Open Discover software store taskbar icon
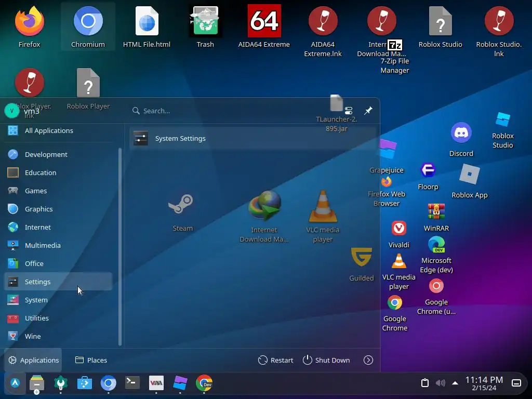 (85, 383)
